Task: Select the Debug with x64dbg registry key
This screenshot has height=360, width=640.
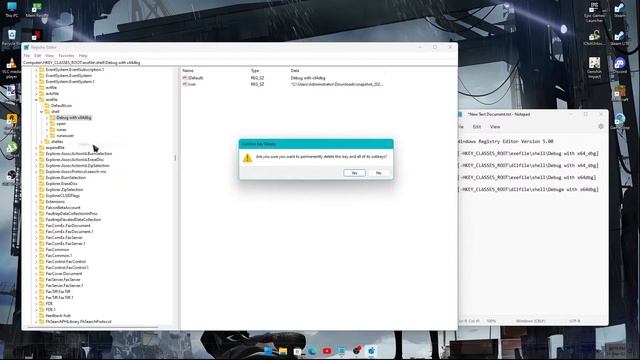Action: (x=73, y=118)
